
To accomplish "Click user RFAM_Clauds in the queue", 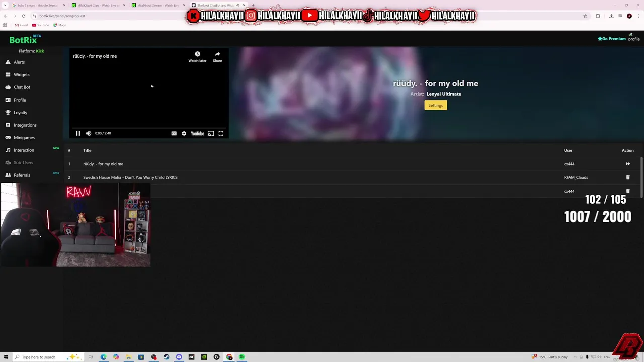I will [x=576, y=177].
